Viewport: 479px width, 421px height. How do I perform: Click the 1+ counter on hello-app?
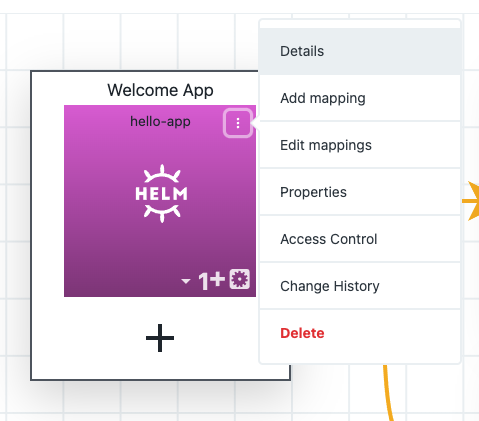[x=212, y=281]
